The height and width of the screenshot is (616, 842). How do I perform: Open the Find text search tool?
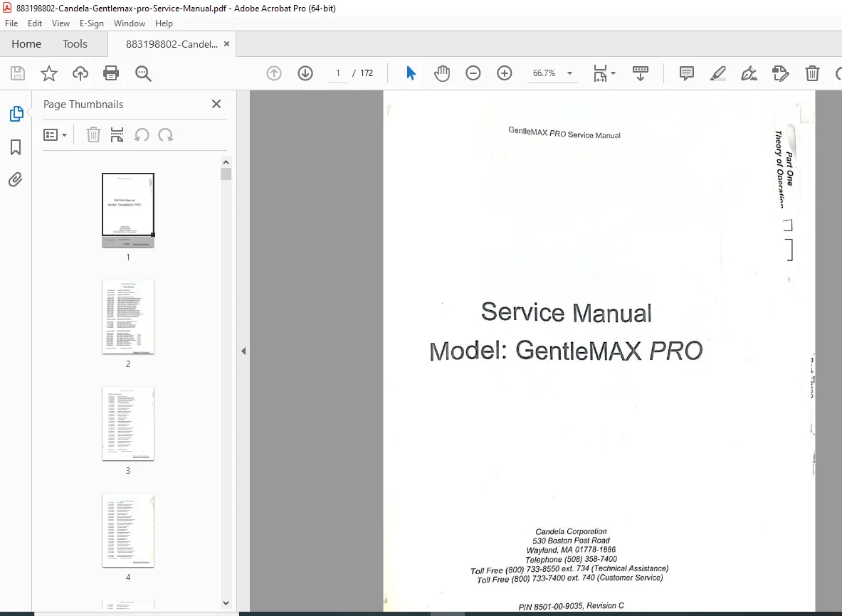click(143, 73)
